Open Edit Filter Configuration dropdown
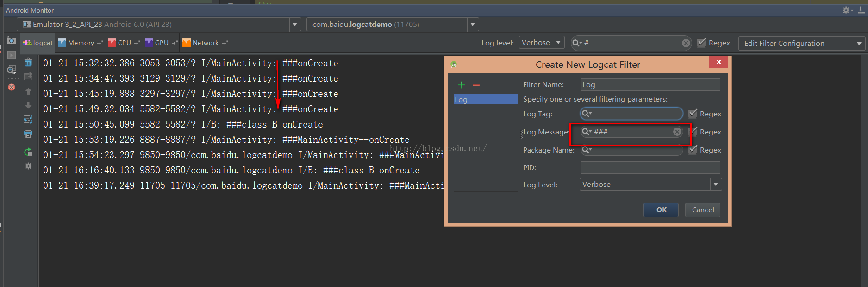The height and width of the screenshot is (287, 868). coord(859,44)
